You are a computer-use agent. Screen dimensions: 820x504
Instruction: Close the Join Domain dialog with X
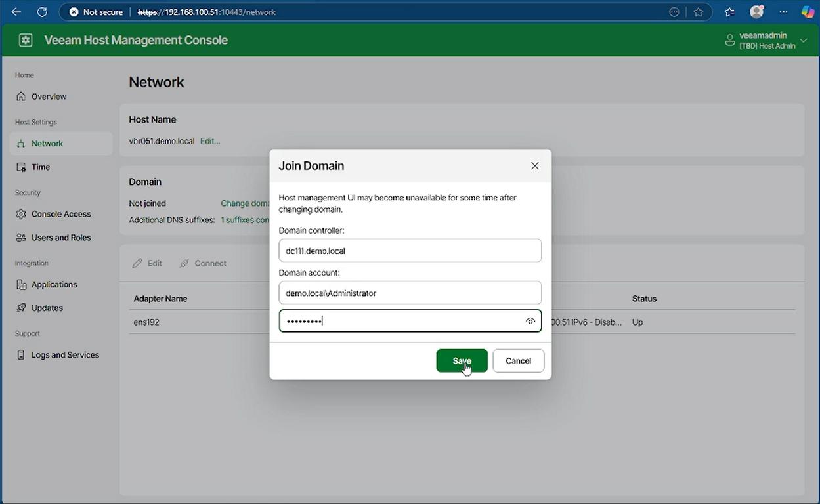click(534, 166)
